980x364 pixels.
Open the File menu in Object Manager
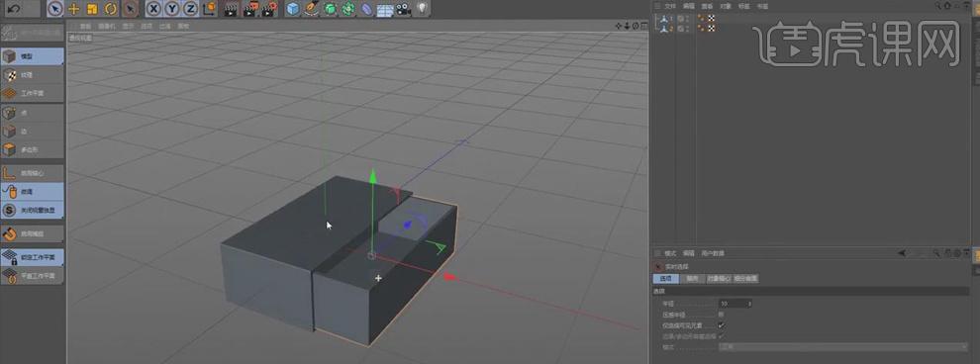(670, 6)
